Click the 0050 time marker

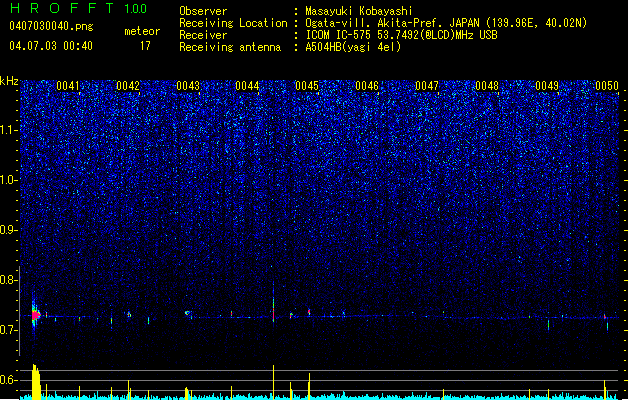click(x=607, y=86)
